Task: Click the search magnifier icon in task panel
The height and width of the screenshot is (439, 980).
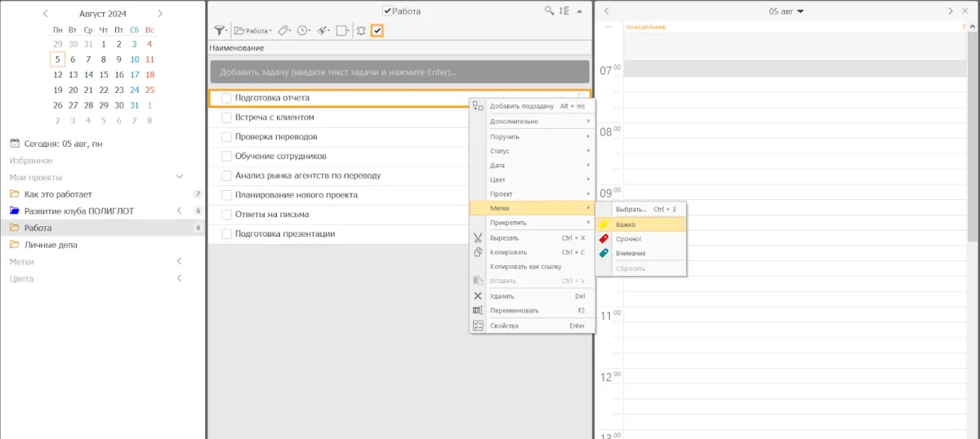Action: (x=550, y=11)
